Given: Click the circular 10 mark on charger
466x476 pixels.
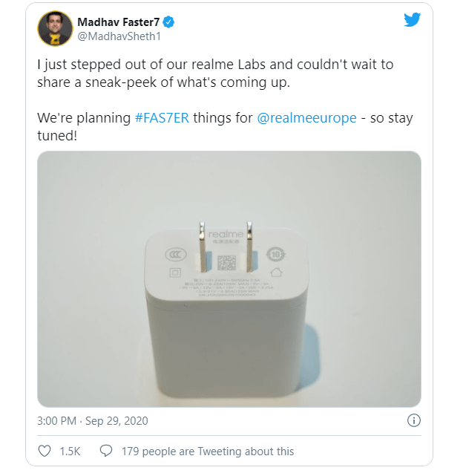Looking at the screenshot, I should [x=275, y=254].
